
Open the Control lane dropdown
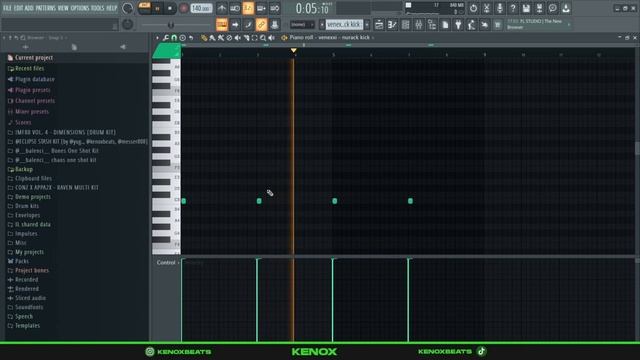(168, 262)
